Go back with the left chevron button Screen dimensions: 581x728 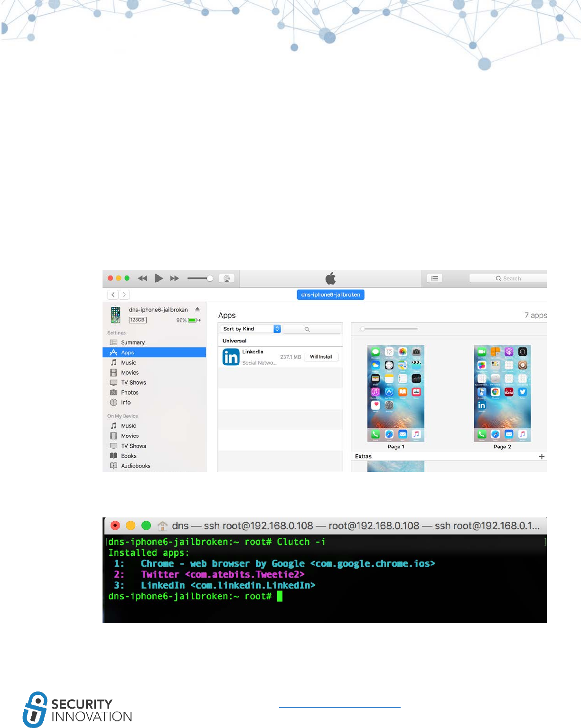pos(113,295)
